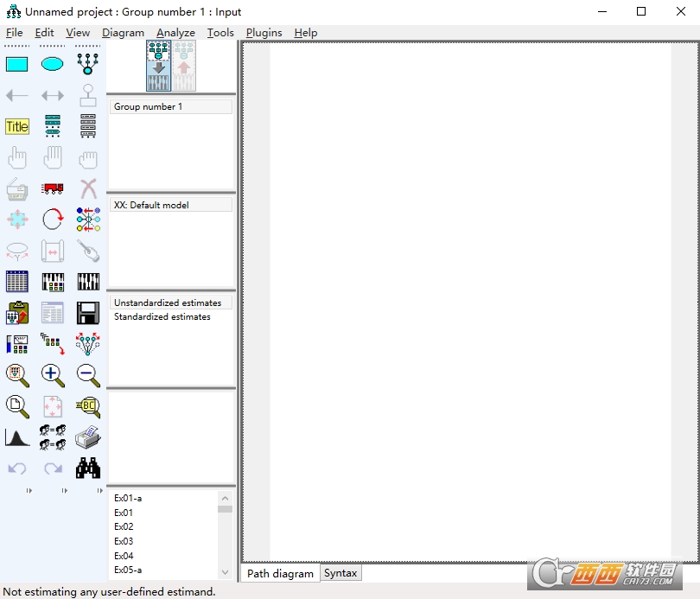Open the Tools menu
Screen dimensions: 700x599
point(220,33)
